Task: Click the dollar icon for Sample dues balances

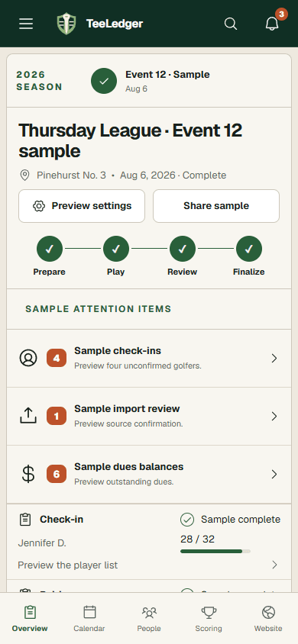Action: pos(28,474)
